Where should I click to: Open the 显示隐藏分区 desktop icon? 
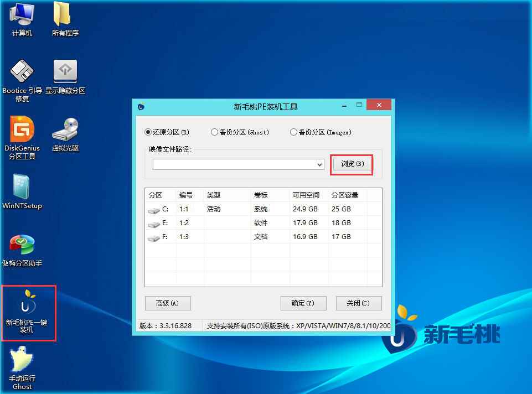click(65, 77)
